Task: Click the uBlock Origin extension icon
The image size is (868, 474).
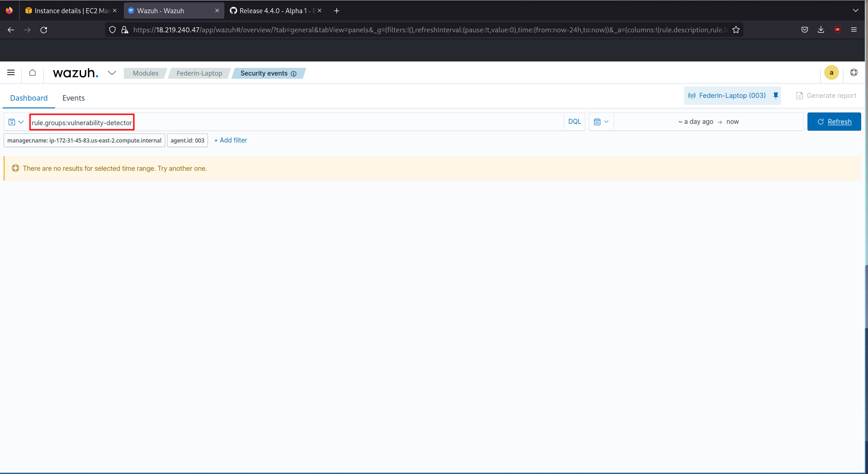Action: tap(837, 30)
